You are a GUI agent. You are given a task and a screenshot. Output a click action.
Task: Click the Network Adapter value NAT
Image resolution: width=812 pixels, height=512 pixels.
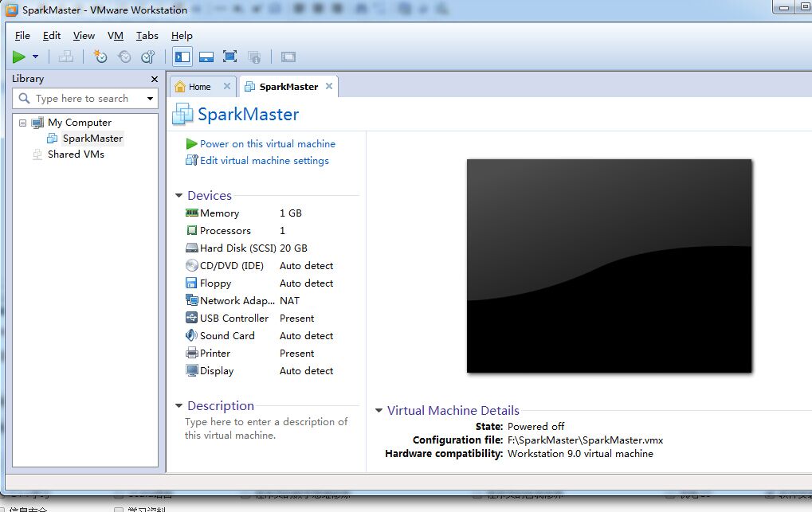click(x=289, y=300)
